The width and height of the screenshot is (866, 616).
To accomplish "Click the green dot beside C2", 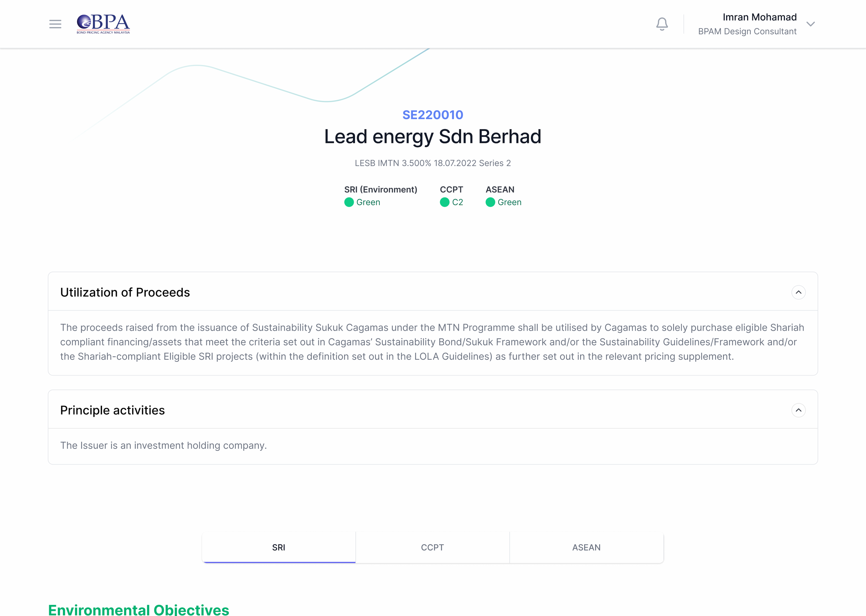I will point(444,202).
